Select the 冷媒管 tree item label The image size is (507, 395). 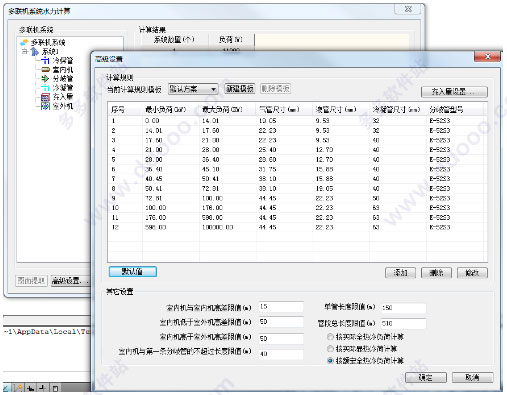tap(63, 61)
